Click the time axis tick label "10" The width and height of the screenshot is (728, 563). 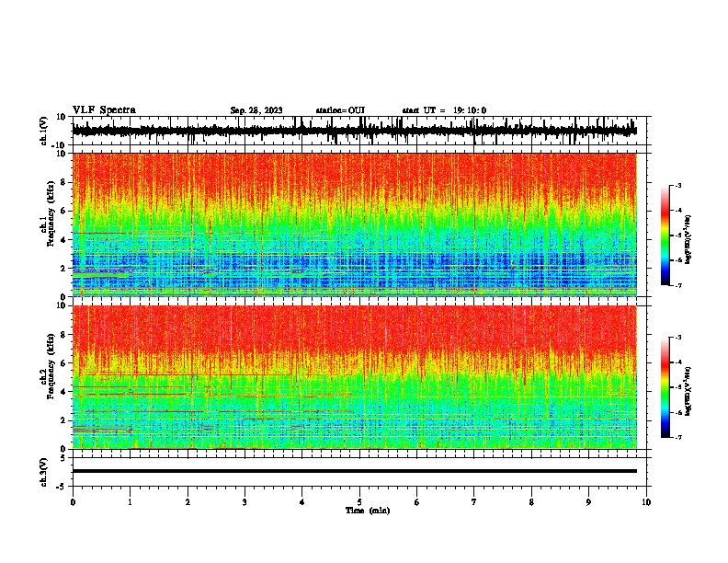coord(646,502)
